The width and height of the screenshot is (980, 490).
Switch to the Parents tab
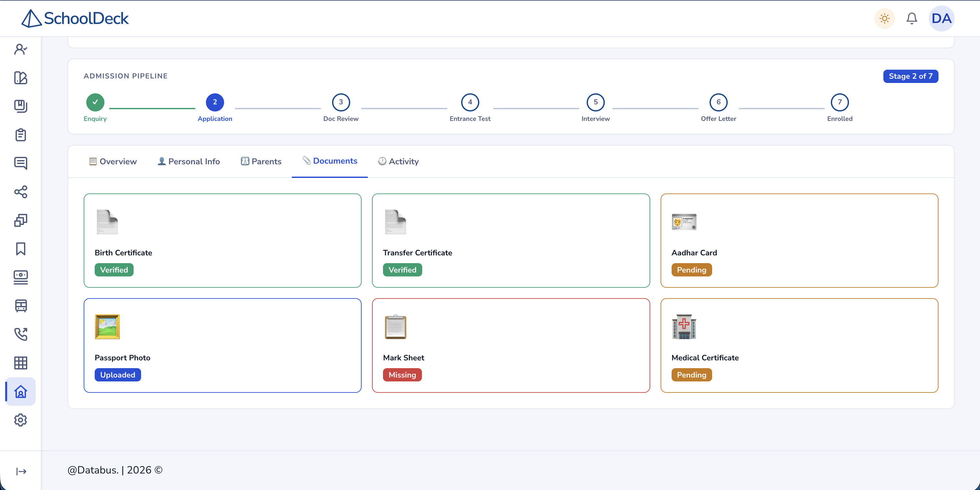point(261,161)
